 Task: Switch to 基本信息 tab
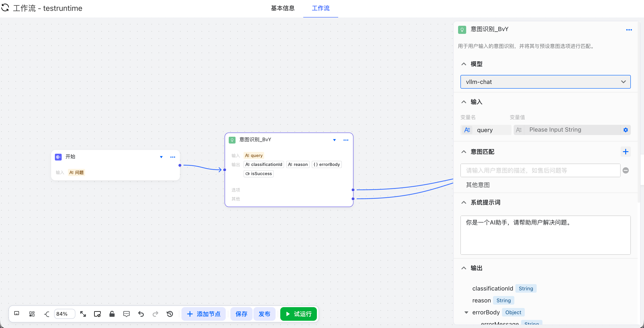(x=283, y=8)
